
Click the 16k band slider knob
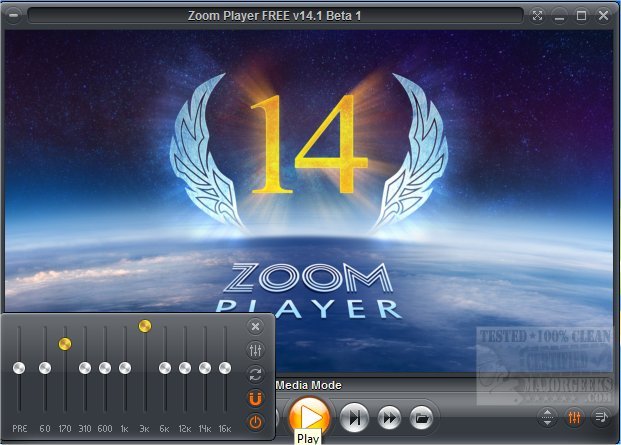(x=225, y=368)
